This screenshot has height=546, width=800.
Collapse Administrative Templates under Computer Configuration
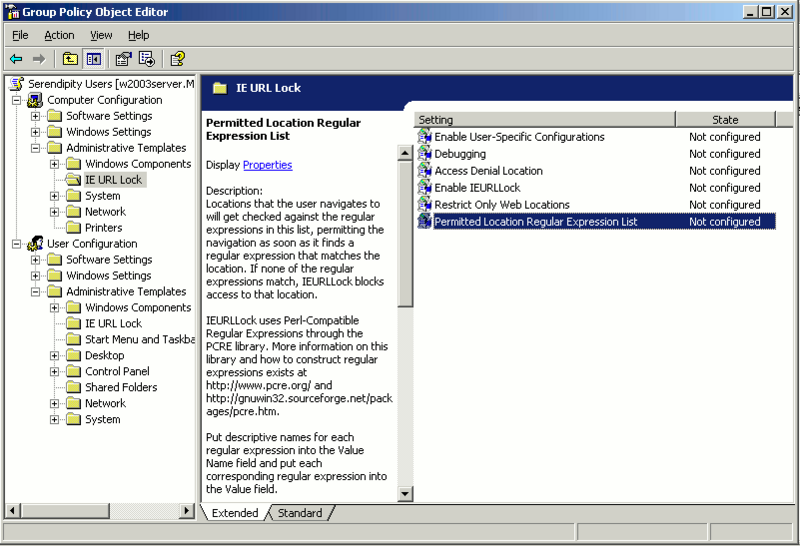35,148
